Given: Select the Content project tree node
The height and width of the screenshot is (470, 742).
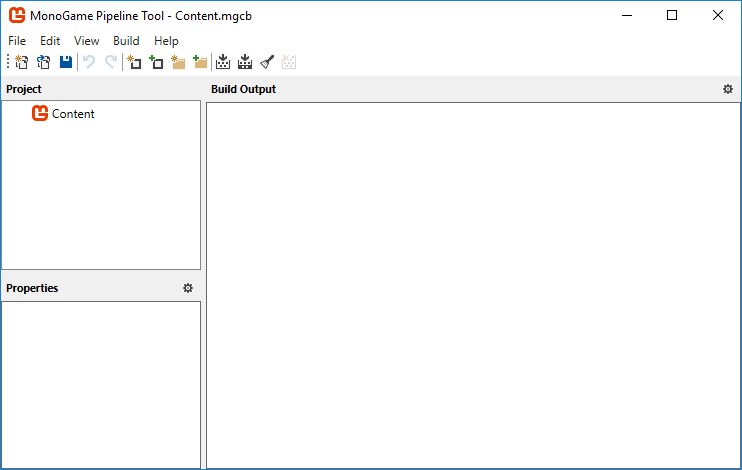Looking at the screenshot, I should coord(63,114).
